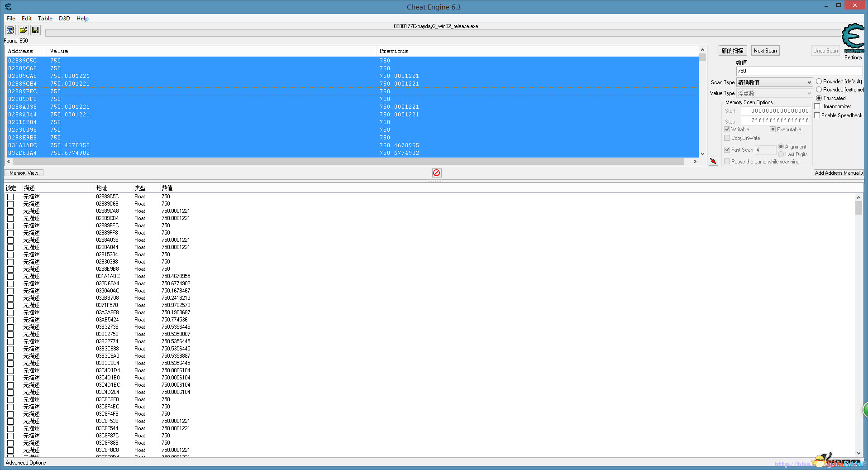Click the scan progress bar
The width and height of the screenshot is (868, 470).
[443, 33]
